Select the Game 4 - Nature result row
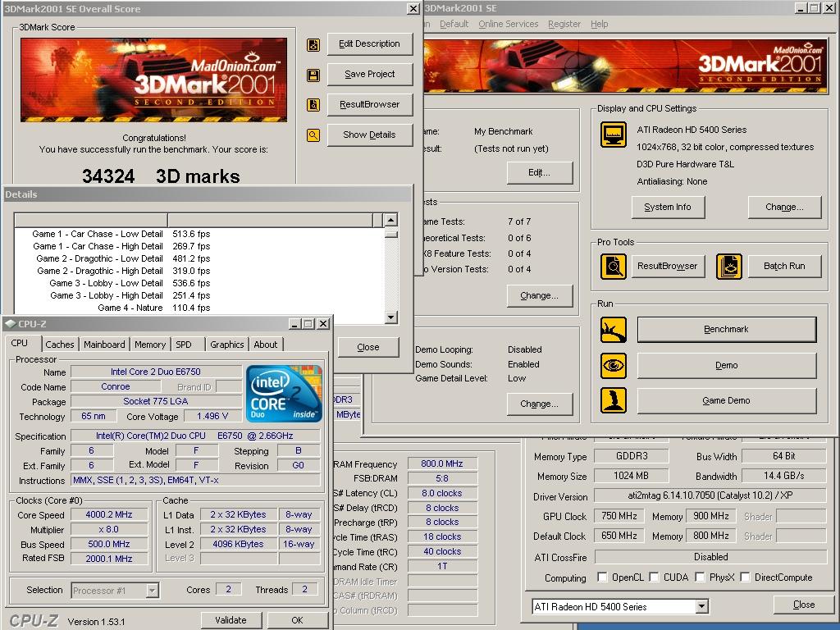Viewport: 840px width, 630px height. tap(199, 308)
